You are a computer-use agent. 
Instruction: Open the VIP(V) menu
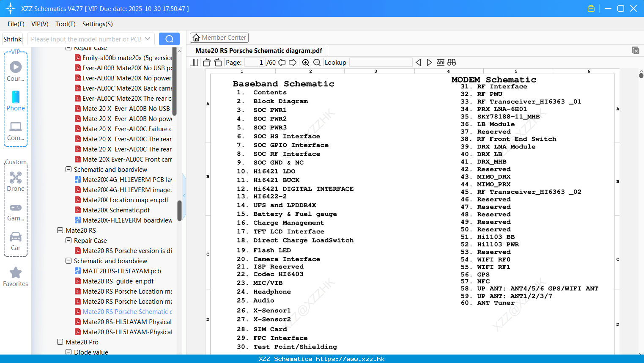pyautogui.click(x=40, y=24)
